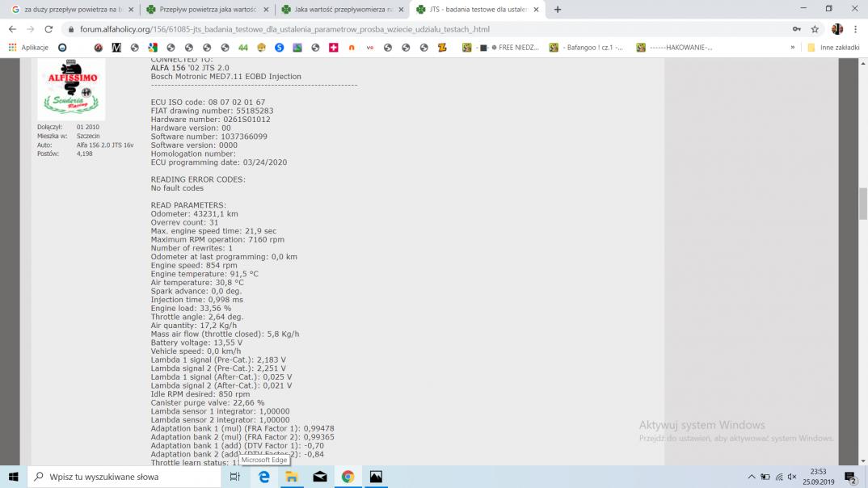Open File Explorer from the taskbar
Viewport: 868px width, 488px height.
pos(292,477)
